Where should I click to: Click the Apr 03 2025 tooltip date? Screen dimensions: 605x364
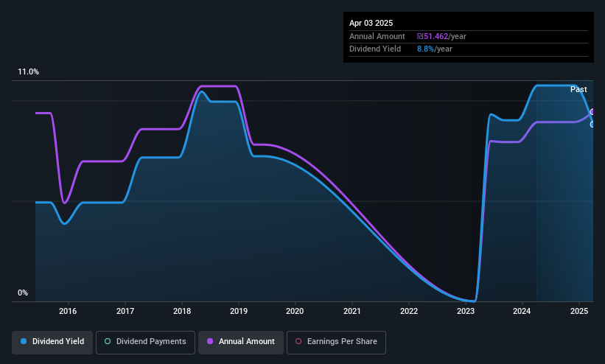[x=371, y=23]
